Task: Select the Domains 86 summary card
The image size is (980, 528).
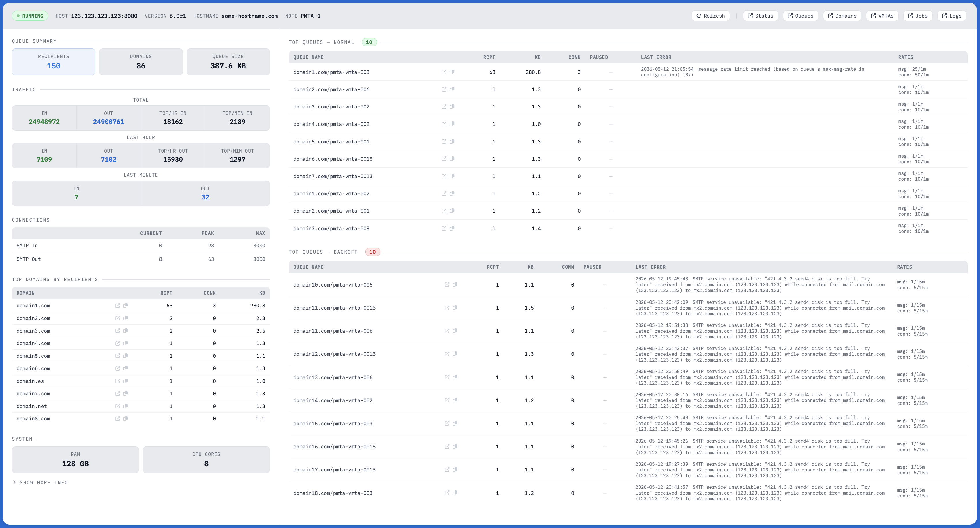Action: tap(141, 62)
